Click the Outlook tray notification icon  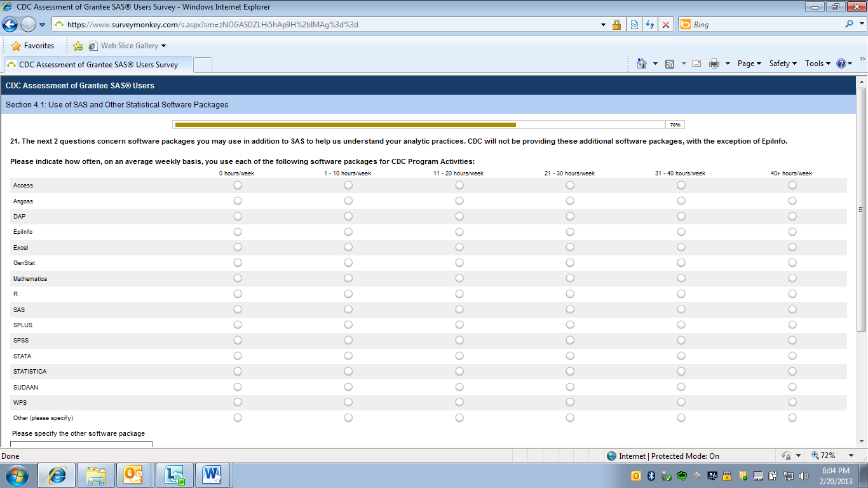[636, 476]
